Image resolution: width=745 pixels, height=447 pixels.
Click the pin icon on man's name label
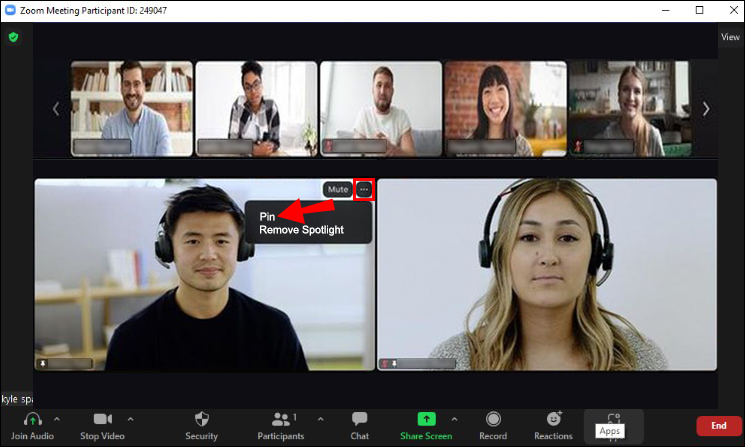43,363
